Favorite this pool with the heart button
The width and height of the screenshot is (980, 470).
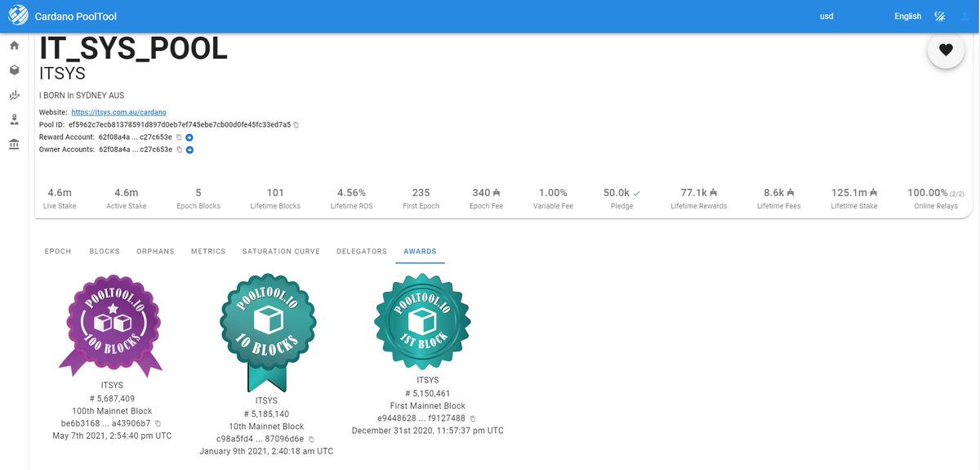point(946,50)
